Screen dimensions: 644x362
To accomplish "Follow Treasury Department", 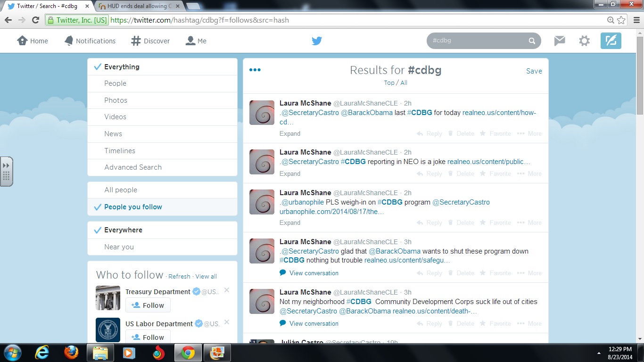I will click(148, 305).
